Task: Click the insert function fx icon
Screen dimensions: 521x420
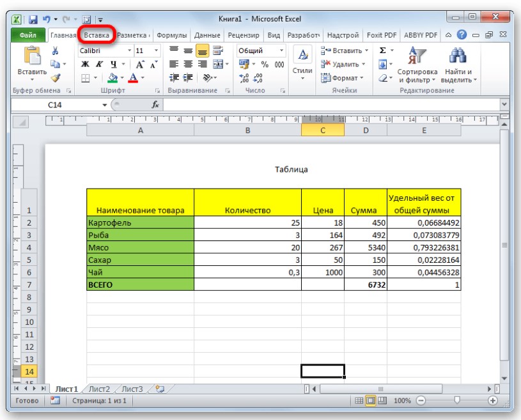Action: coord(155,105)
